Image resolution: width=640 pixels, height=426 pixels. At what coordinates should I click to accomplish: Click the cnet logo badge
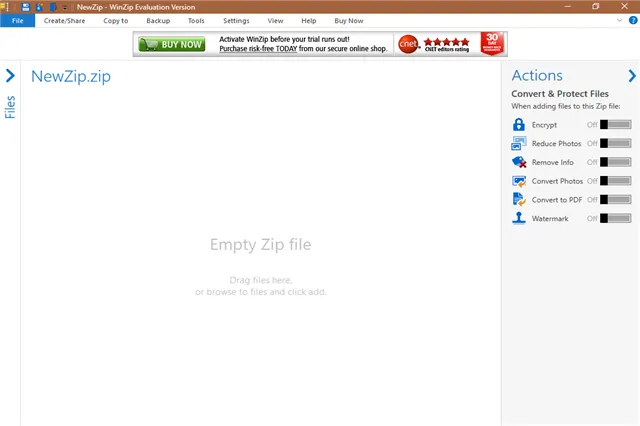pos(409,44)
